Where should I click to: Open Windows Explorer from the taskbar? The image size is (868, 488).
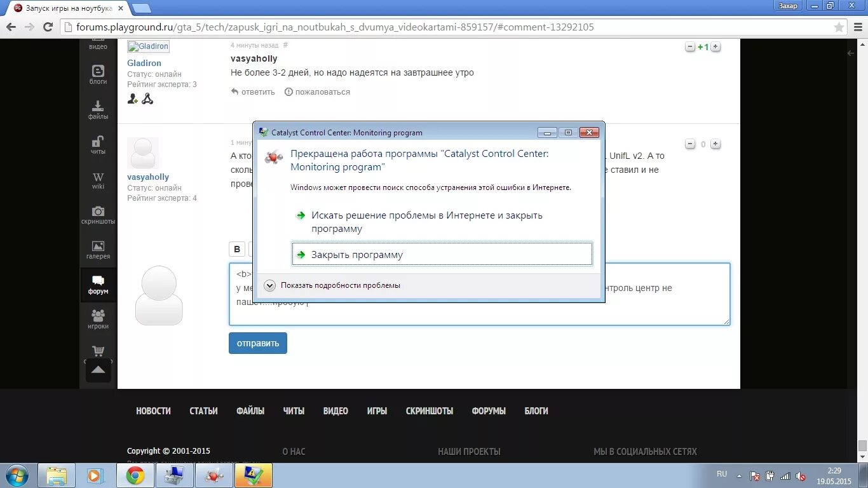57,475
